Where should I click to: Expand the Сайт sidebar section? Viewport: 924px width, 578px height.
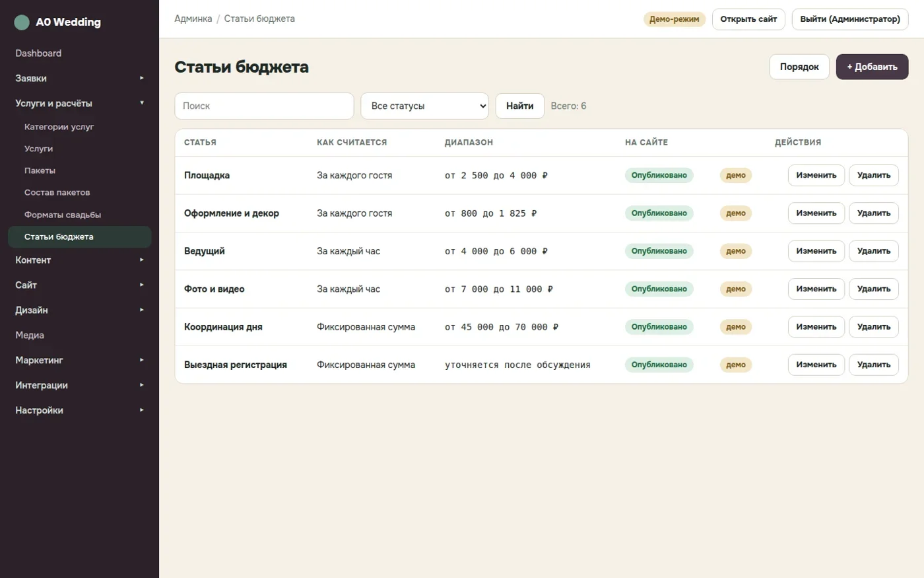pos(79,285)
